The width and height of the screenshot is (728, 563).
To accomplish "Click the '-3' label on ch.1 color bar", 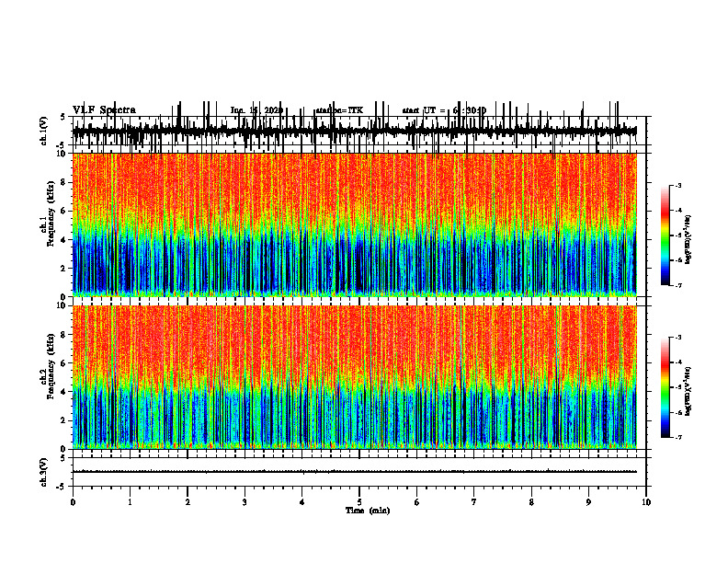I will 677,186.
